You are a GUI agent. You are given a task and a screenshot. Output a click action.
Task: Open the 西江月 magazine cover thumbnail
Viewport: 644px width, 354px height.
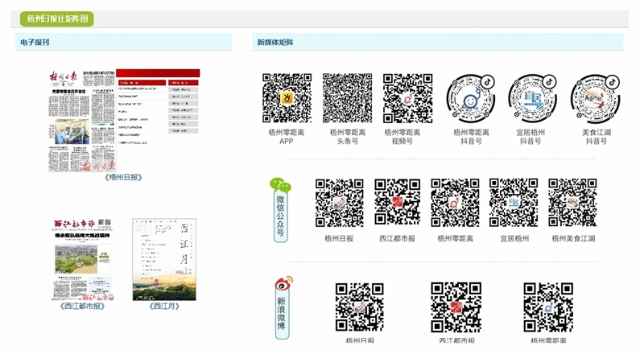(x=164, y=257)
